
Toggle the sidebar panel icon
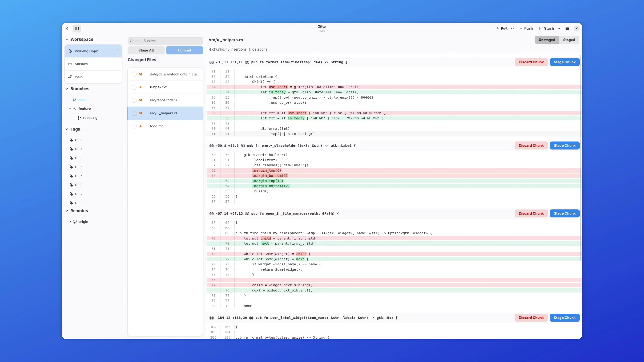point(77,28)
